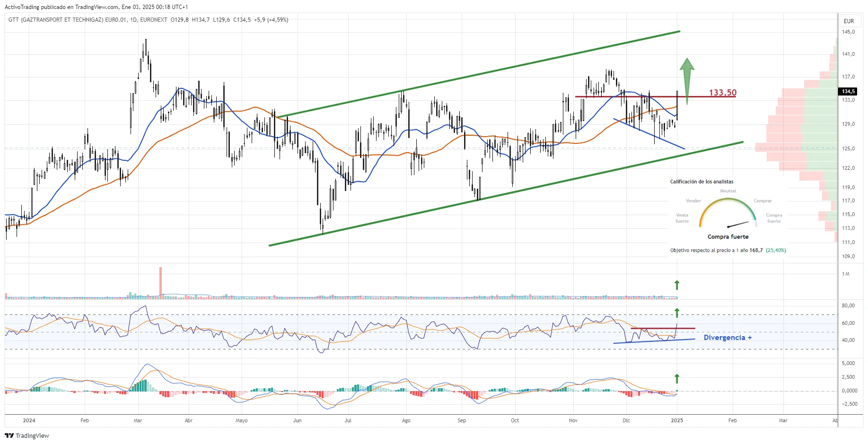Click the analyst rating gauge dial
Viewport: 868px width, 444px height.
[x=728, y=213]
